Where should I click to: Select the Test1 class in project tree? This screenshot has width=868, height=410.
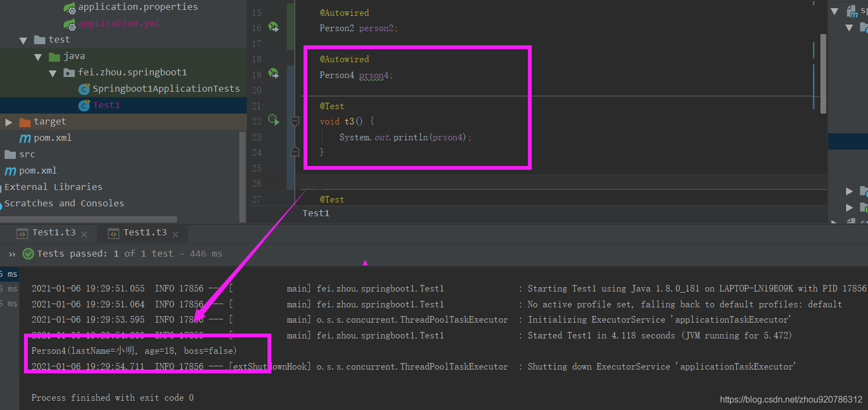click(x=106, y=105)
